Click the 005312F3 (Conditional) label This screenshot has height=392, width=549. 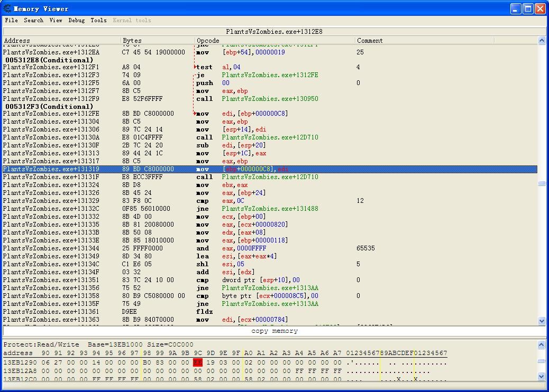click(x=49, y=107)
